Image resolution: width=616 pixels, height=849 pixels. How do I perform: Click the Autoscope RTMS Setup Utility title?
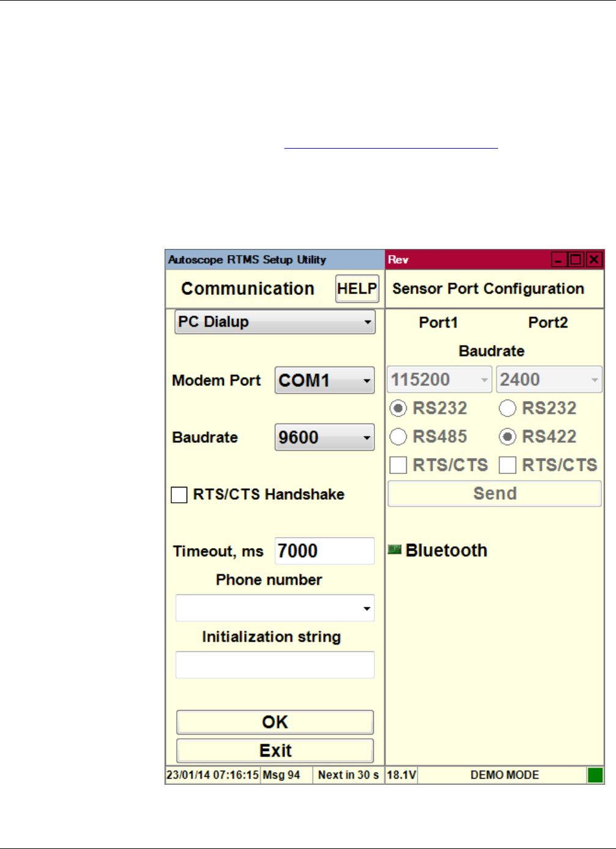coord(247,260)
